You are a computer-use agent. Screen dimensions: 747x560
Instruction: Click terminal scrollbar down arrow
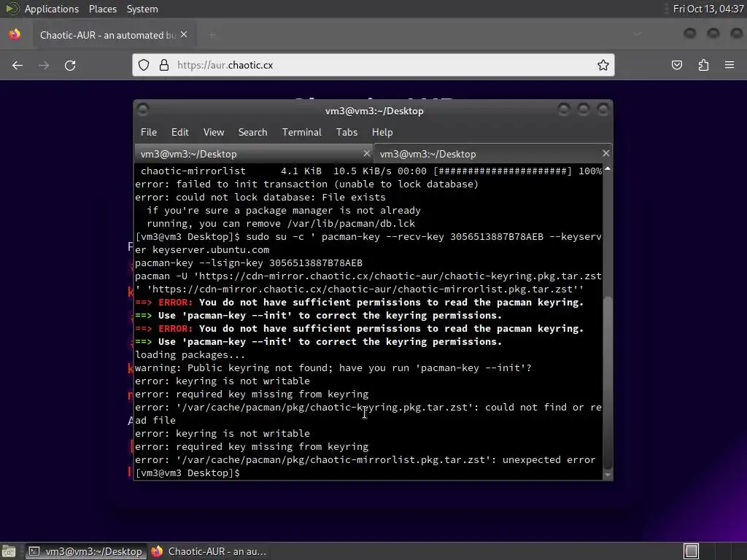[608, 474]
